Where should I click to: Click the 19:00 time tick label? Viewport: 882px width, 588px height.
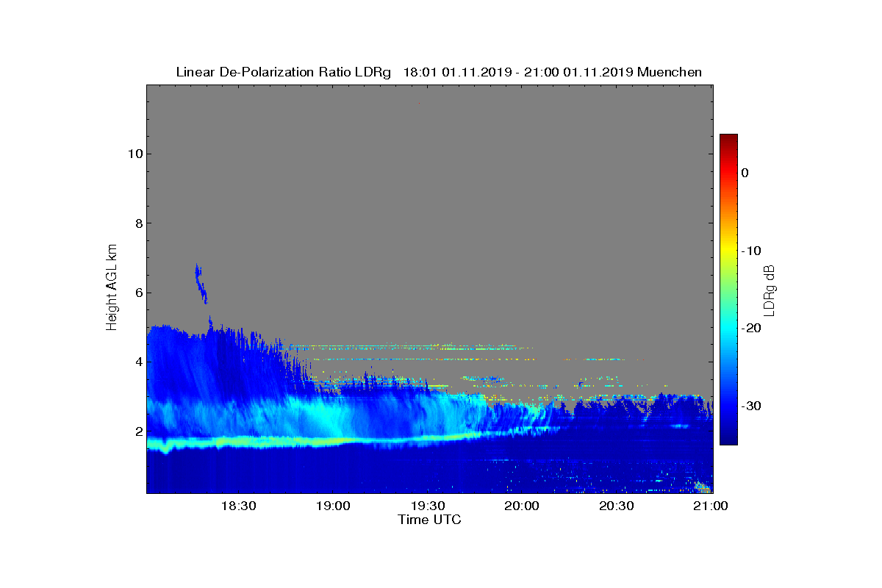click(332, 506)
